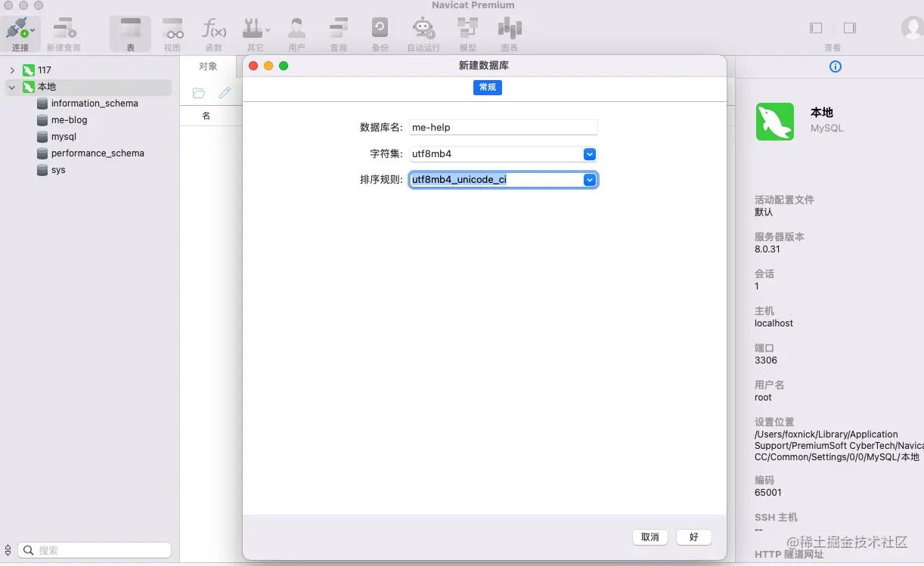Open the 其它 (Others) toolbar icon
This screenshot has width=924, height=566.
pos(252,29)
